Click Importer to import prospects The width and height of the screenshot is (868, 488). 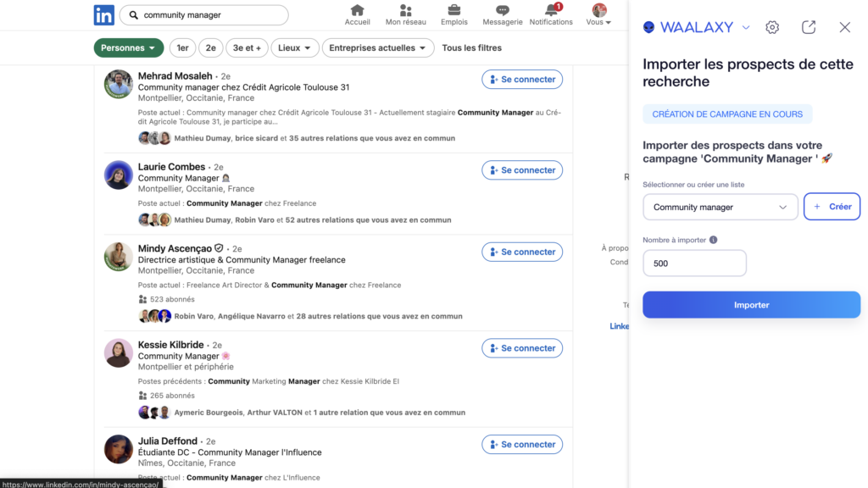click(x=753, y=304)
